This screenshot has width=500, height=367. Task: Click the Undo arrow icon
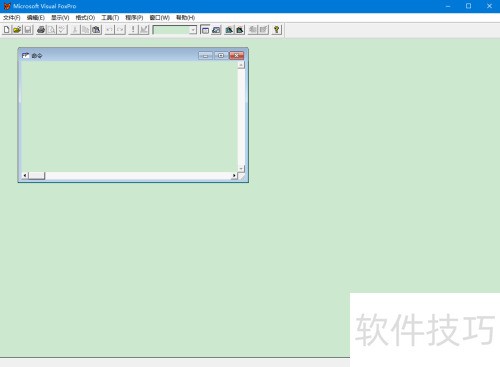click(x=109, y=30)
